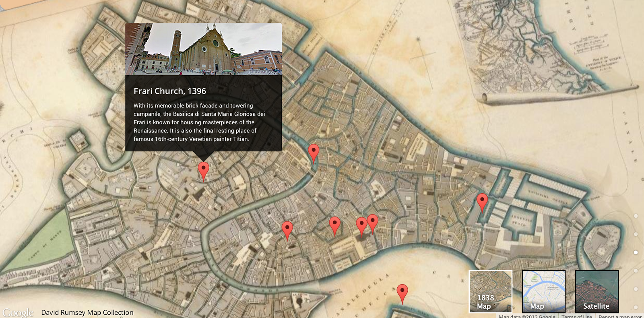The image size is (644, 318).
Task: Click the Frari Church description paragraph
Action: click(x=199, y=122)
